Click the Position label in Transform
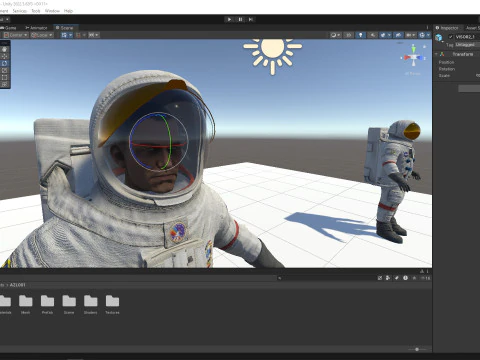 pos(446,62)
